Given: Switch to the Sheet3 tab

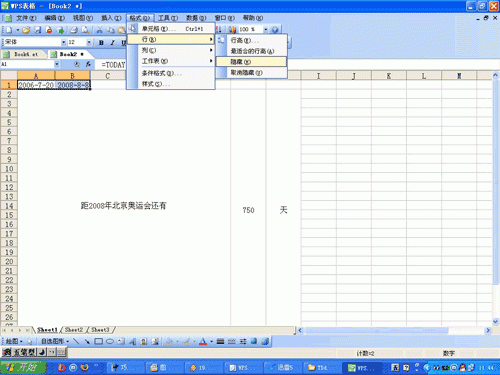Looking at the screenshot, I should click(100, 330).
